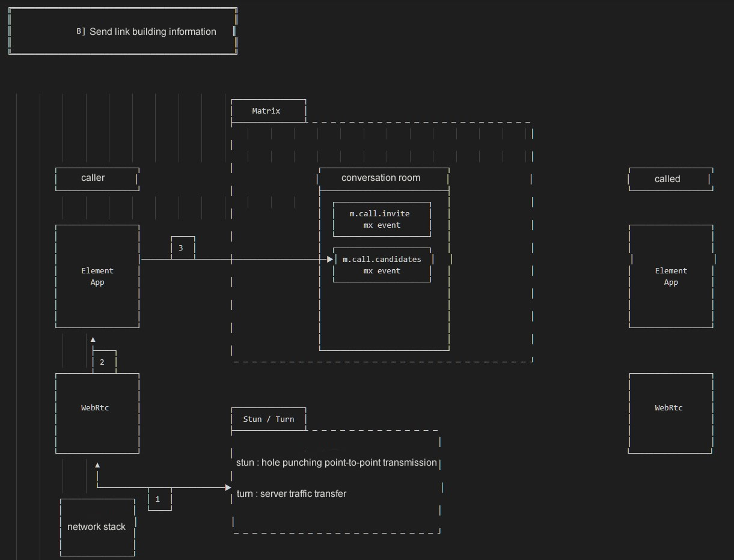Viewport: 734px width, 560px height.
Task: Click the 'Send link building information' title text
Action: tap(153, 32)
